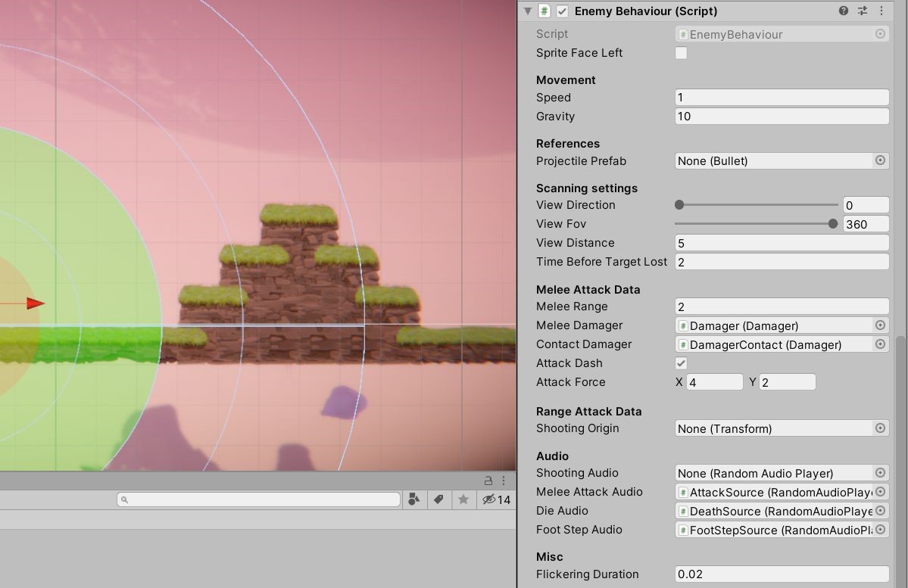Collapse the Enemy Behaviour component foldout
This screenshot has height=588, width=908.
[528, 11]
